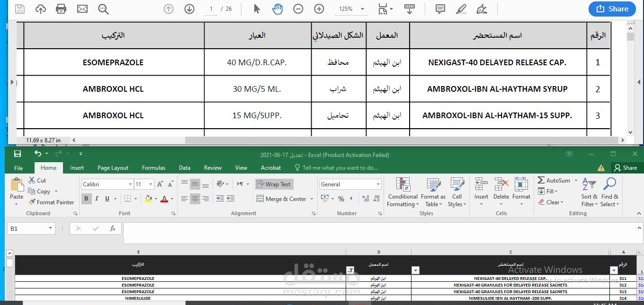
Task: Save the workbook from the Excel quick access toolbar
Action: tap(18, 154)
